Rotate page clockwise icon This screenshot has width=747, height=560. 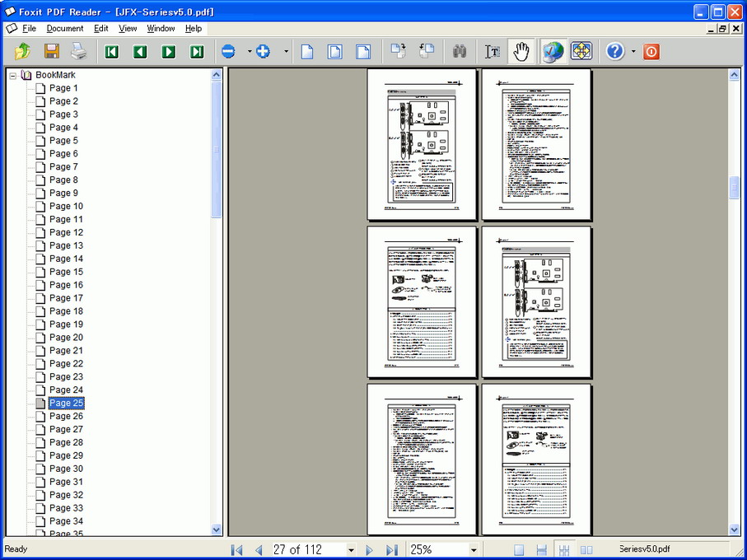(399, 51)
